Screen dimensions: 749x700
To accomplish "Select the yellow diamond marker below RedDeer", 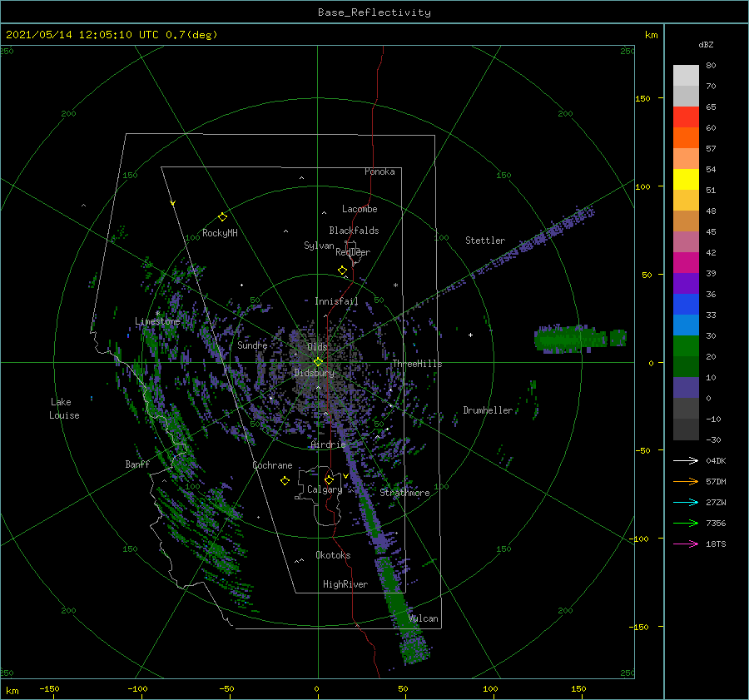I will click(x=343, y=271).
